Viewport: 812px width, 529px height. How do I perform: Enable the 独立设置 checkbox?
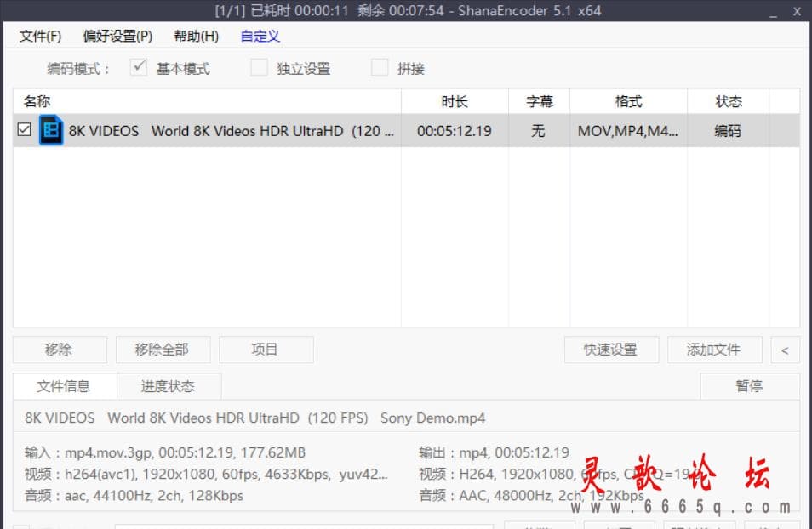click(259, 67)
